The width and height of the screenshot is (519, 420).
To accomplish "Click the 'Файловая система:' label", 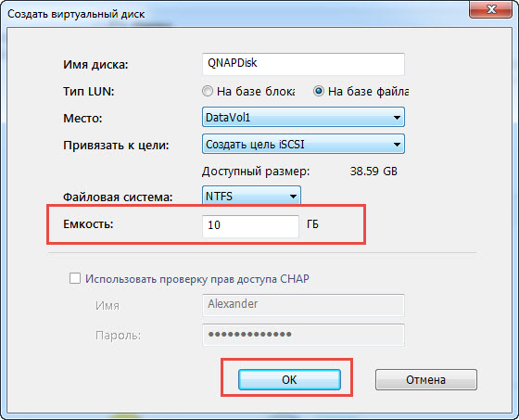I will (x=118, y=197).
